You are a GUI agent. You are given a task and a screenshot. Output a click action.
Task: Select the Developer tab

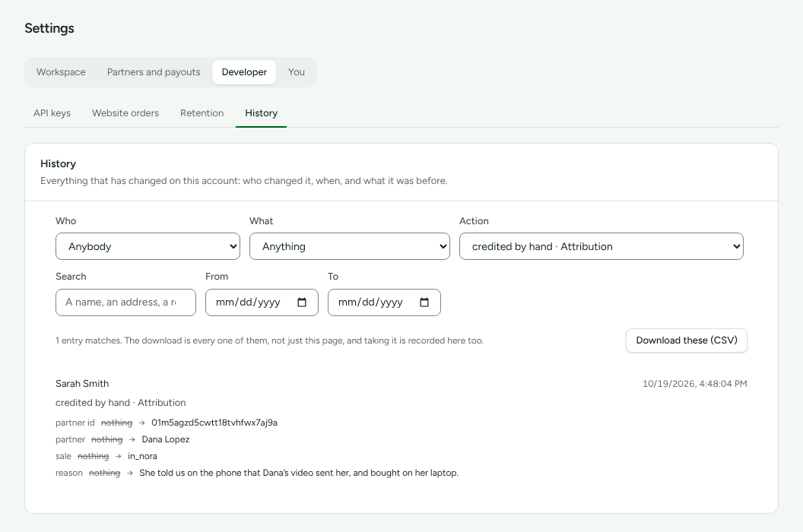pos(244,72)
